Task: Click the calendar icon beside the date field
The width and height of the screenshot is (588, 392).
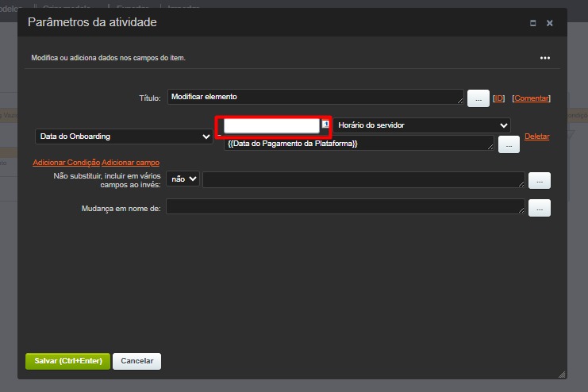Action: point(325,125)
